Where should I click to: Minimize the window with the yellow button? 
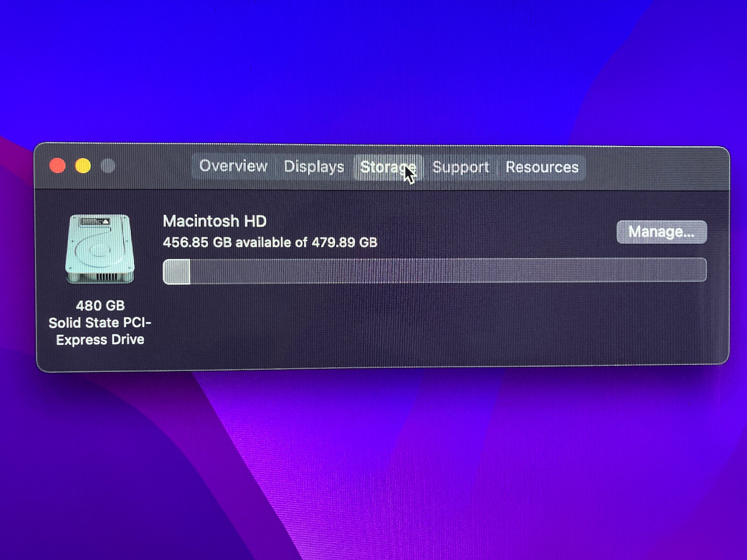(83, 166)
